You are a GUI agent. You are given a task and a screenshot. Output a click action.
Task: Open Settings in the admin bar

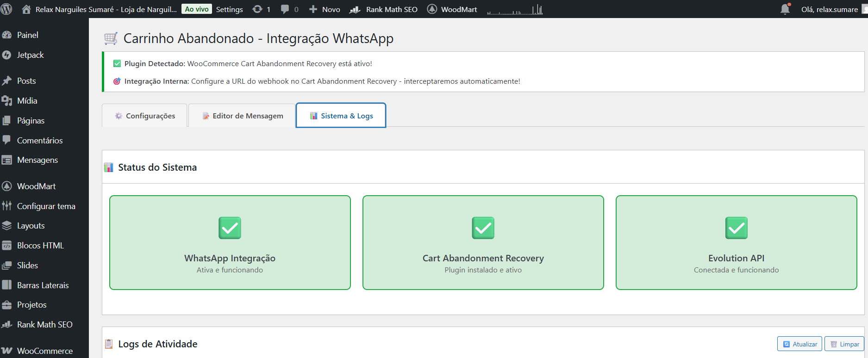(229, 9)
